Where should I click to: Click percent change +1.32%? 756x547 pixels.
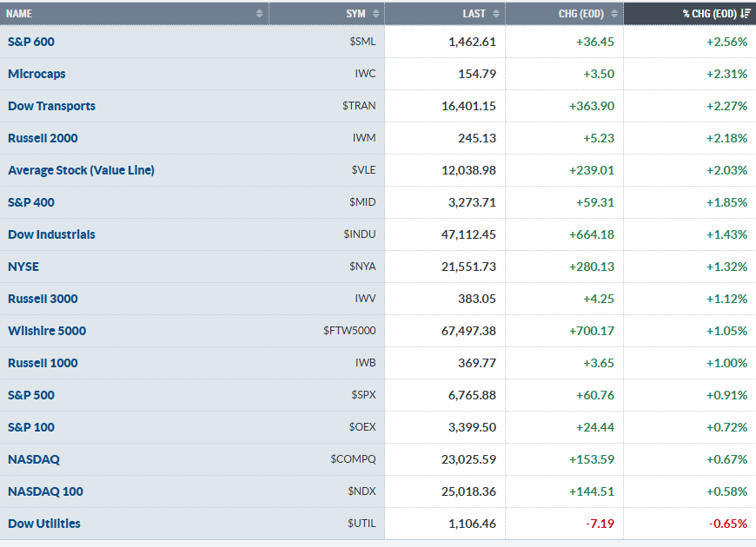(726, 267)
